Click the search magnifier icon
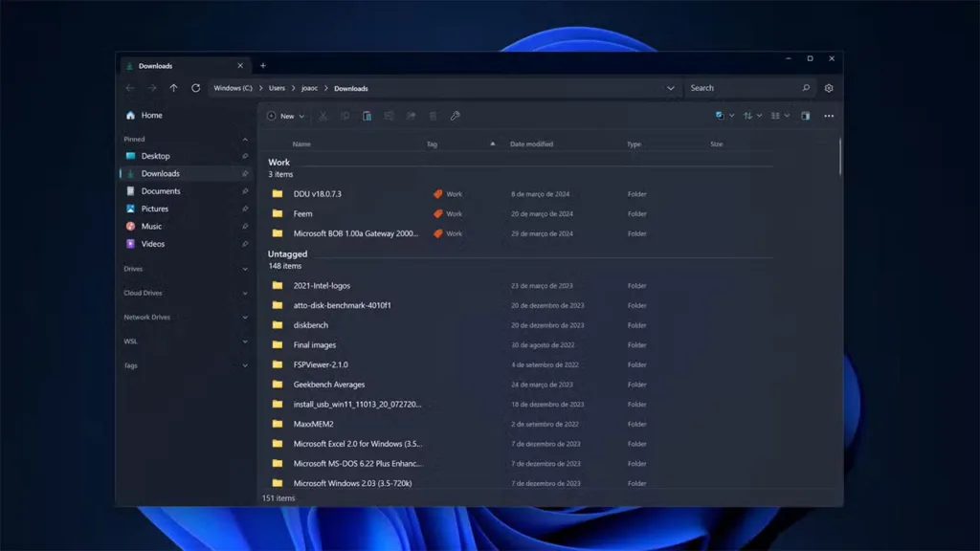The width and height of the screenshot is (980, 551). tap(806, 88)
